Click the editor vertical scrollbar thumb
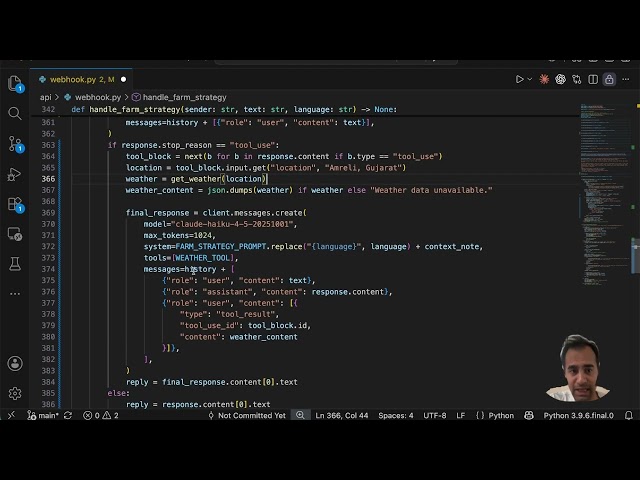Screen dimensions: 640x480 [x=636, y=256]
